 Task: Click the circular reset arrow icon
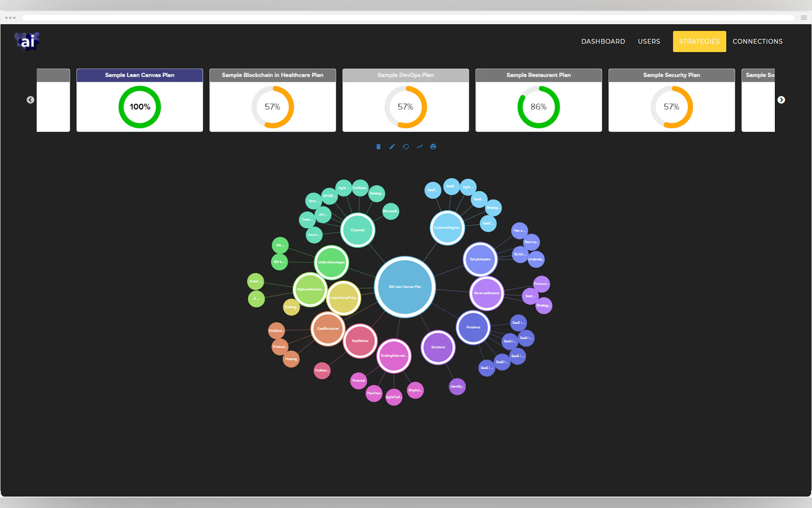pos(405,147)
